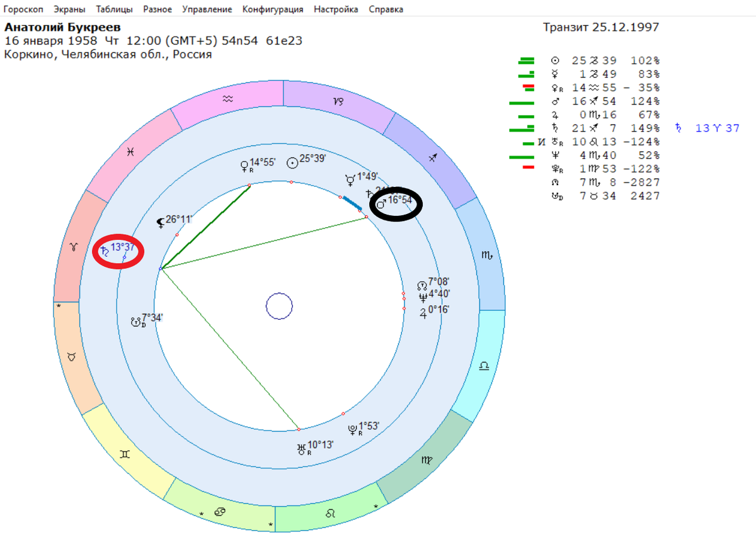Click the Pluto row showing -122%
The width and height of the screenshot is (756, 547).
tap(605, 169)
